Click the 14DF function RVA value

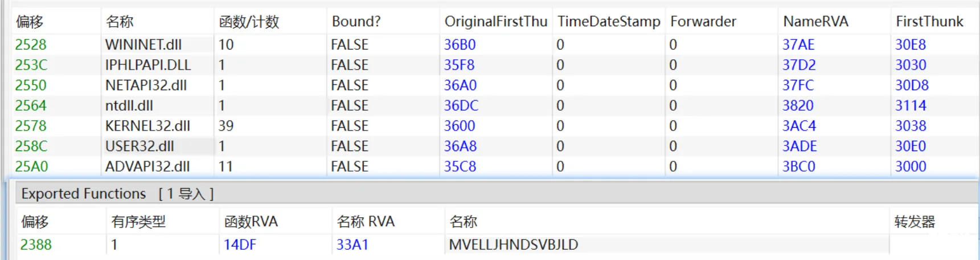pyautogui.click(x=240, y=245)
